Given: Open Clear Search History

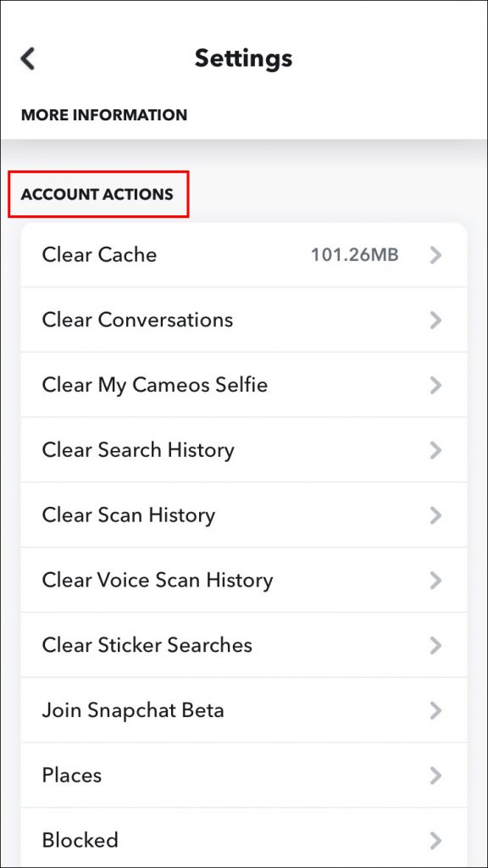Looking at the screenshot, I should click(x=244, y=449).
